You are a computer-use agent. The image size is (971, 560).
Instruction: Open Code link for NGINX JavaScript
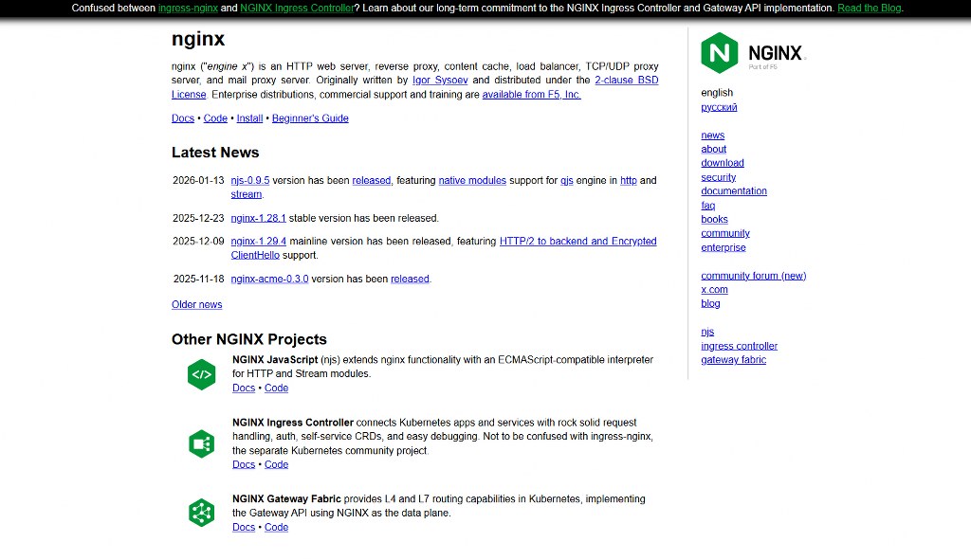tap(276, 388)
